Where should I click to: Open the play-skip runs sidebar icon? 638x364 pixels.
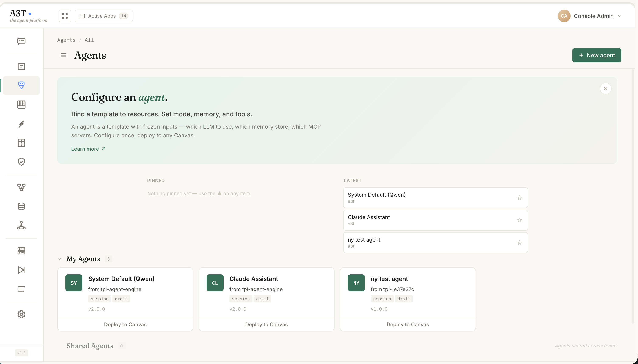21,270
